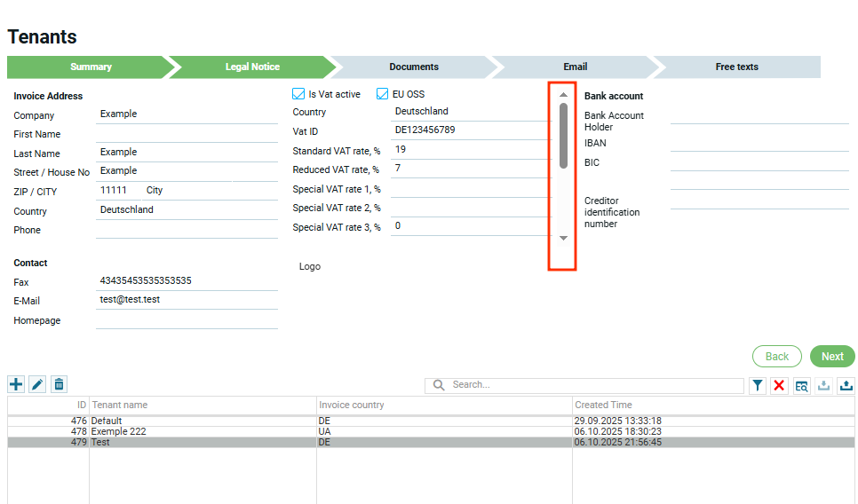Open the Email step tab
Viewport: 858px width, 504px height.
[x=575, y=67]
